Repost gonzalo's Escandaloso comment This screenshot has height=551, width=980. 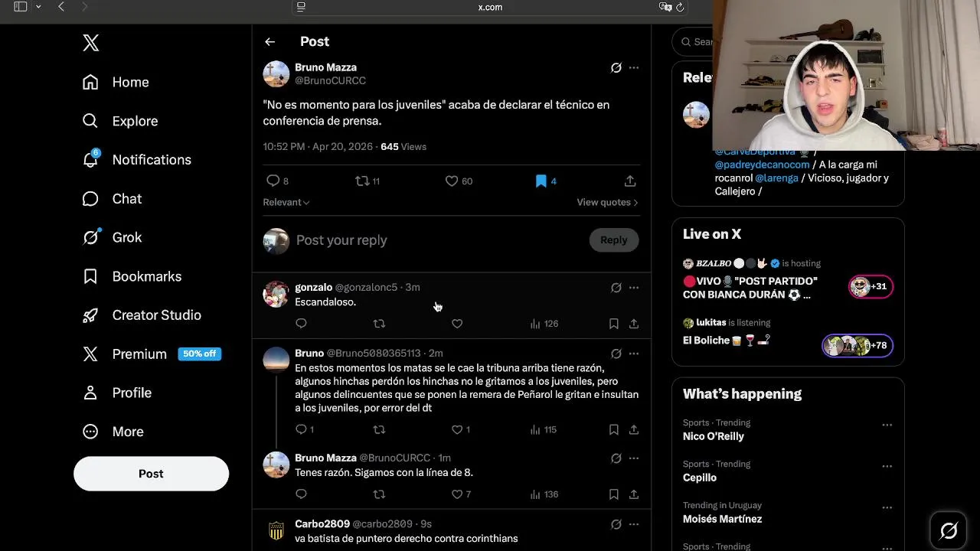[x=379, y=324]
